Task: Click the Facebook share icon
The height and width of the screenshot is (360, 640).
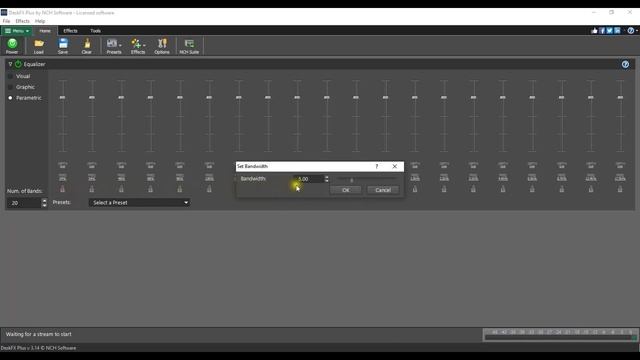Action: tap(602, 31)
